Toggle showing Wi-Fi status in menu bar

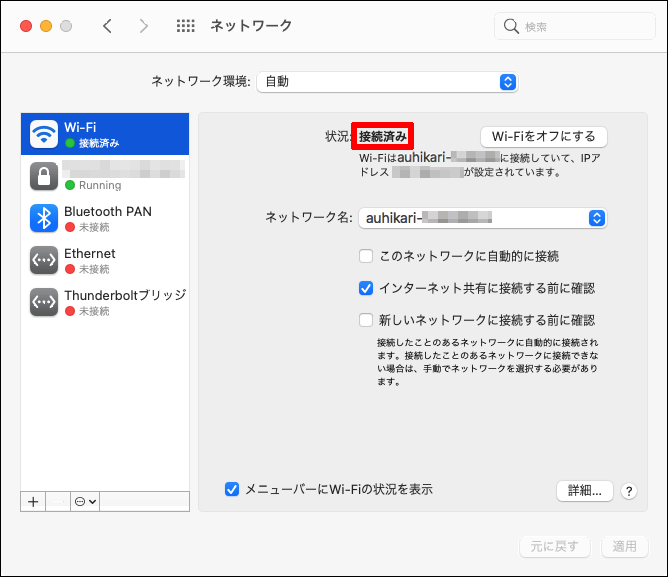tap(232, 489)
